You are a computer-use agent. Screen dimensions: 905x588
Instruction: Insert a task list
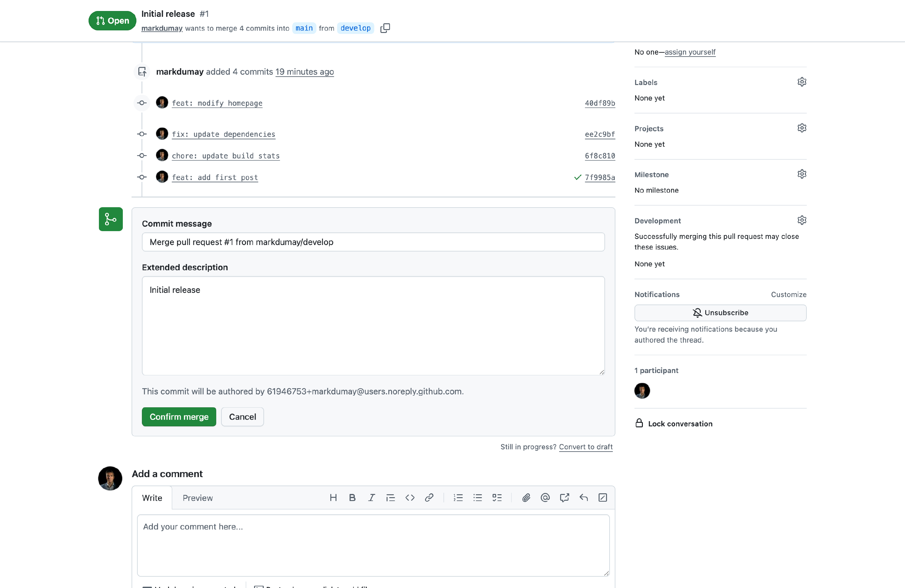pos(496,497)
